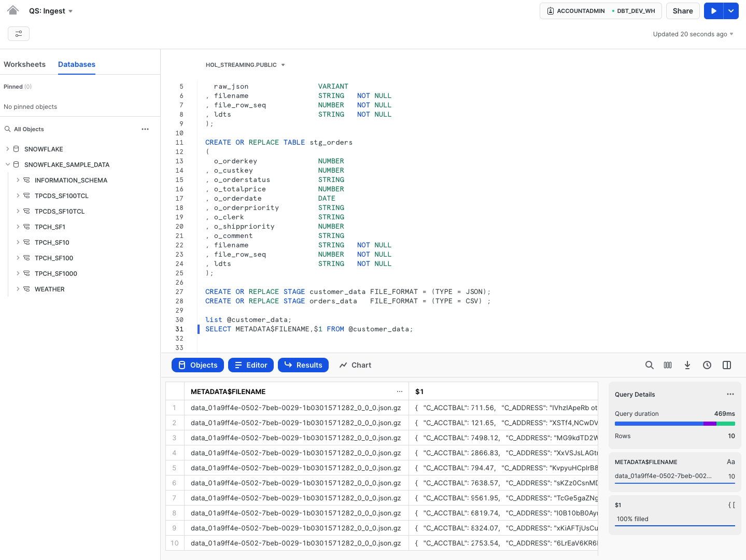Show the Objects panel
Viewport: 746px width, 560px height.
198,365
